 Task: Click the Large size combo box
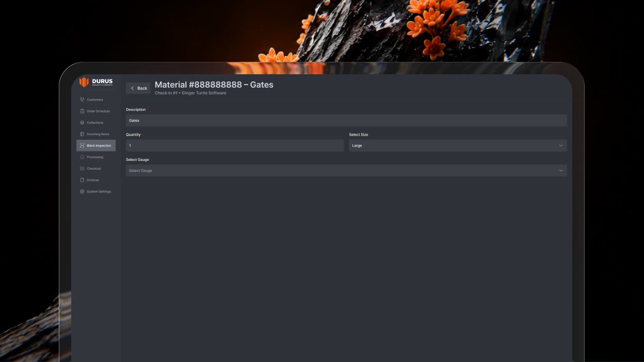(x=458, y=145)
